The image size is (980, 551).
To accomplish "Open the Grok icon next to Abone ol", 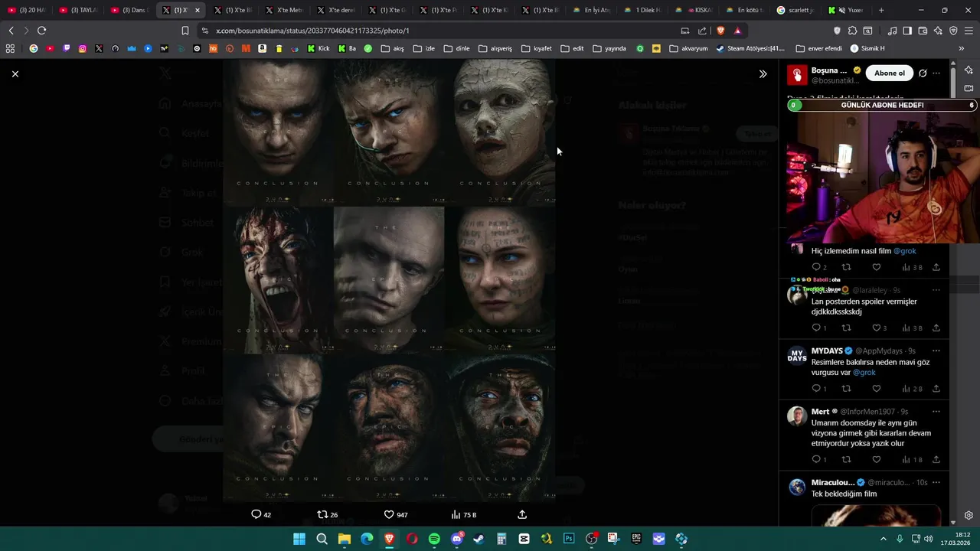I will pyautogui.click(x=923, y=73).
